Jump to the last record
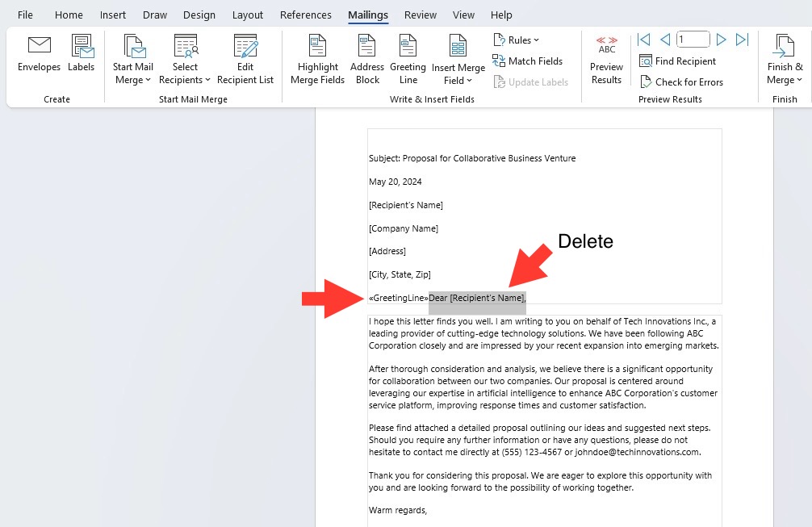Viewport: 812px width, 527px height. pyautogui.click(x=742, y=40)
